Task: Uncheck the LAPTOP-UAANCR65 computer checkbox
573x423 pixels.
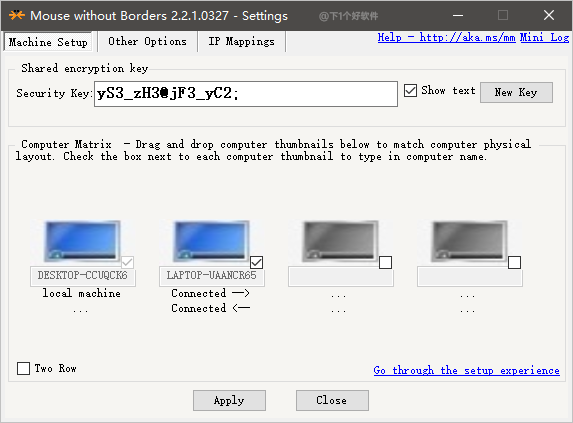Action: pos(257,262)
